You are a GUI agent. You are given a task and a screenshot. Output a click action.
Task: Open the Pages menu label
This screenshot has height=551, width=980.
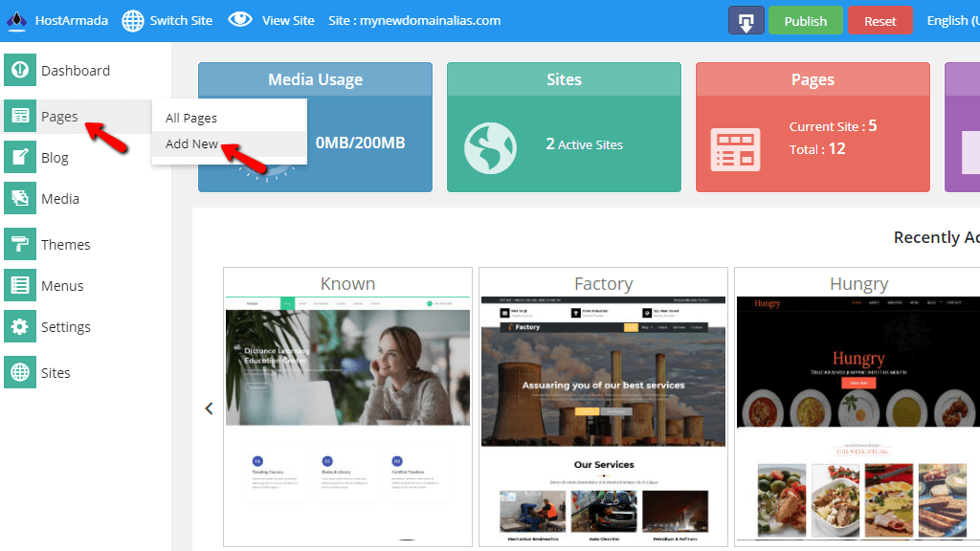[x=59, y=117]
